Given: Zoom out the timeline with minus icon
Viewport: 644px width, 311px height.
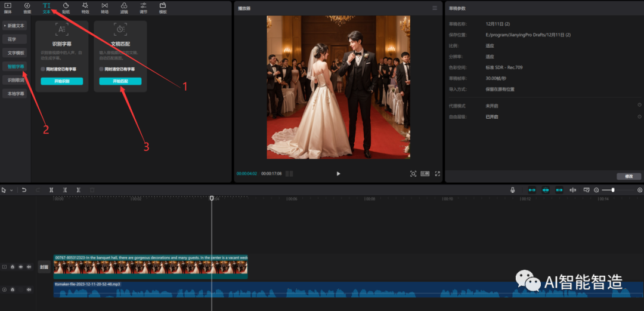Looking at the screenshot, I should (x=596, y=190).
